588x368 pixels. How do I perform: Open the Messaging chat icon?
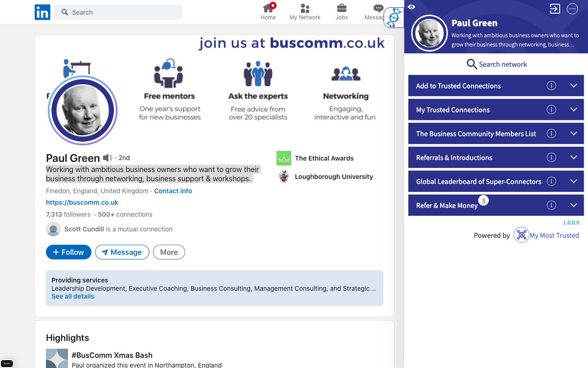(378, 8)
